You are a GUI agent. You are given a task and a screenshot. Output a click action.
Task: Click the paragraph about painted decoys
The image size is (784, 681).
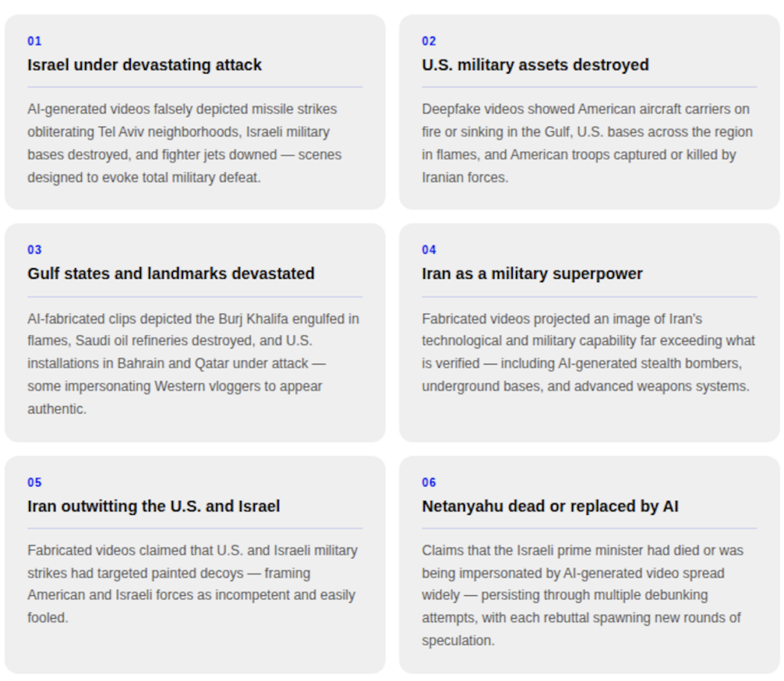tap(192, 584)
